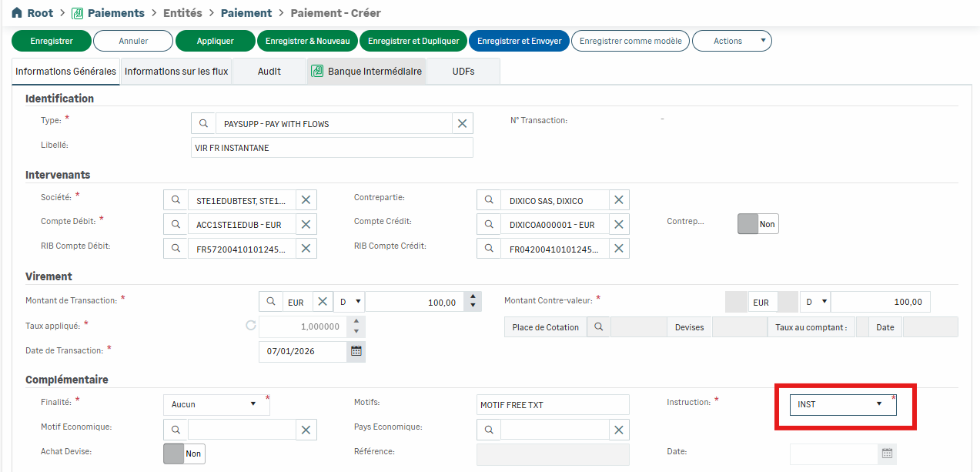Open the Banque Intermédiaire tab

[366, 72]
